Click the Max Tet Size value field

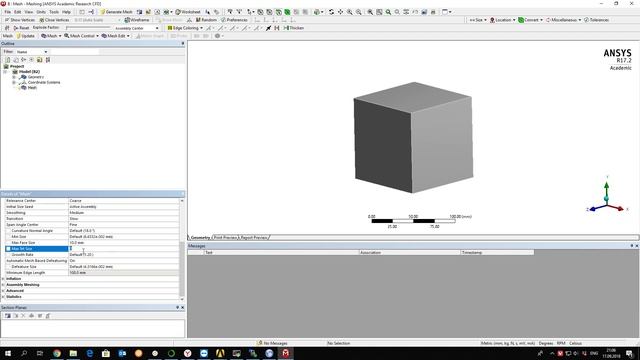tap(124, 249)
